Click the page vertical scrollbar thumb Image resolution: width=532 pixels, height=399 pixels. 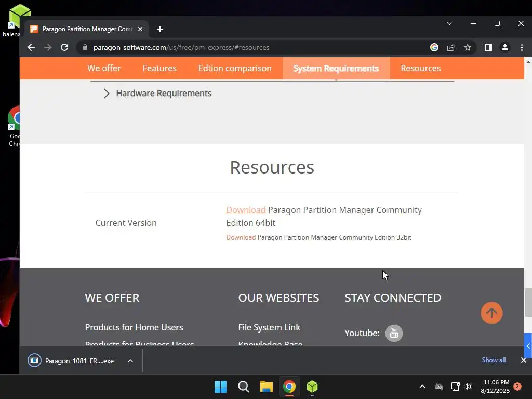click(x=528, y=303)
